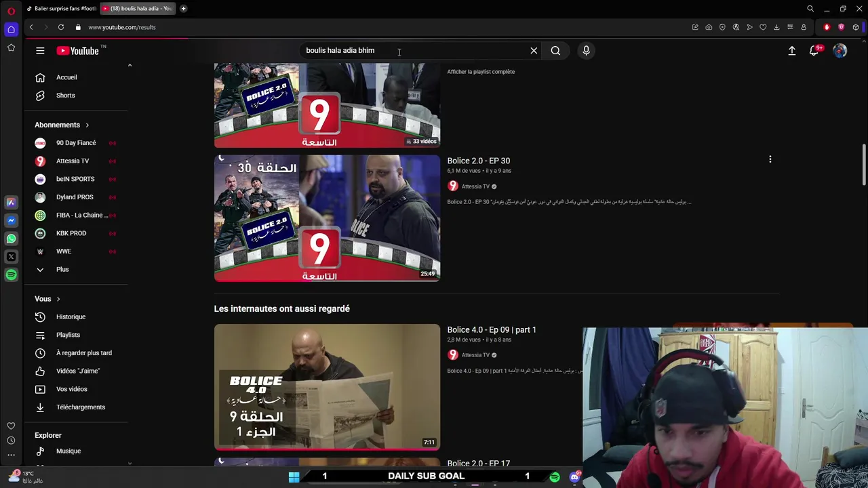
Task: Clear the search box with the X
Action: pyautogui.click(x=534, y=51)
